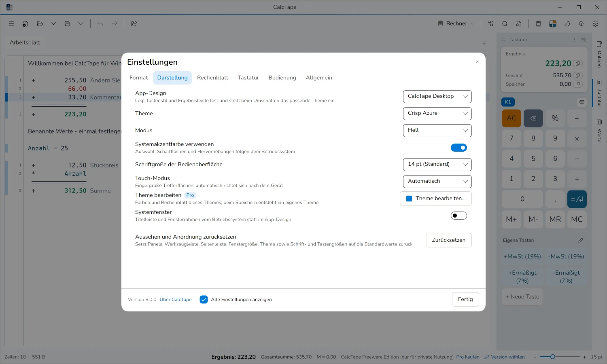
Task: Click the + Neue Taste button
Action: coord(522,297)
